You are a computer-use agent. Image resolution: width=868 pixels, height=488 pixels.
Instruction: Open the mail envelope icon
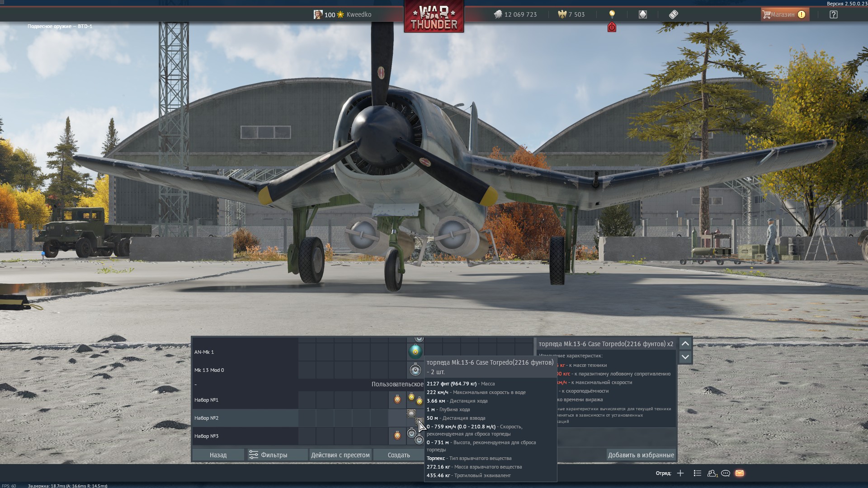click(740, 473)
